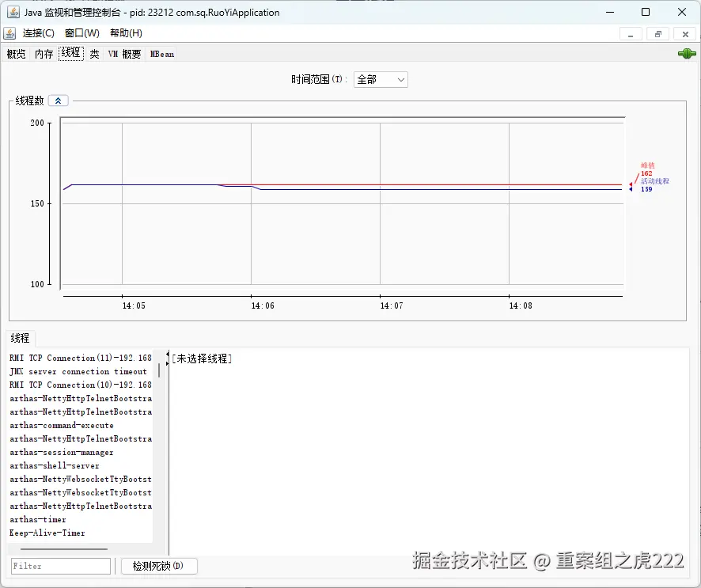Maximize the main Java console window
The image size is (701, 588).
(646, 12)
